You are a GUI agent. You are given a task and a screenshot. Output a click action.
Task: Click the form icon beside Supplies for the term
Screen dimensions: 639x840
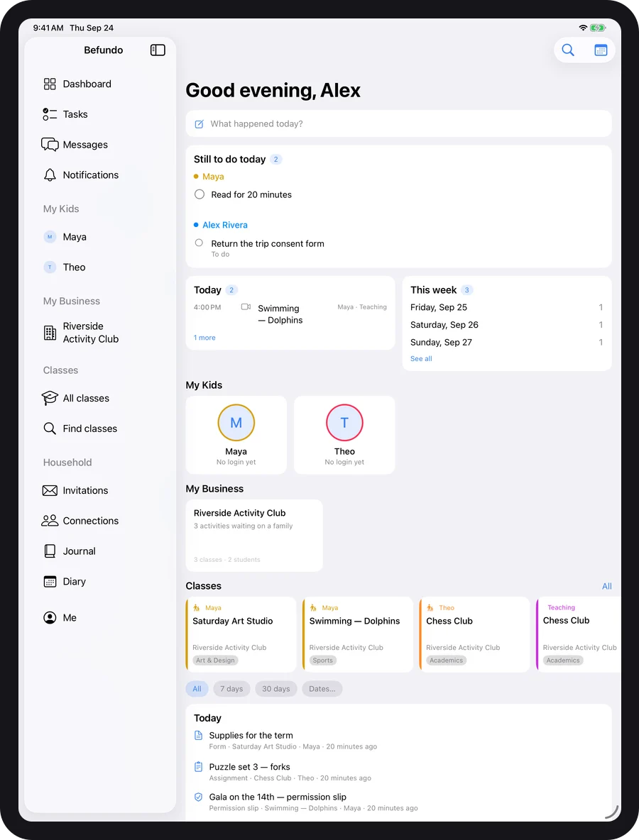coord(198,735)
